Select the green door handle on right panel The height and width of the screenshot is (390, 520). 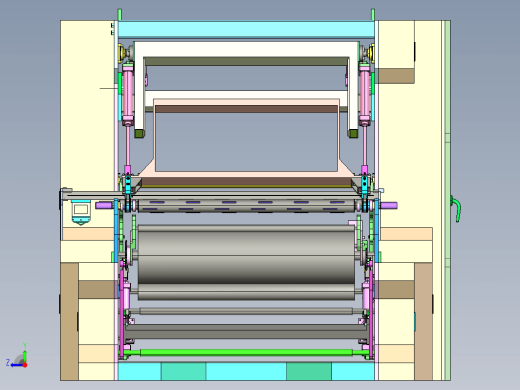click(455, 209)
